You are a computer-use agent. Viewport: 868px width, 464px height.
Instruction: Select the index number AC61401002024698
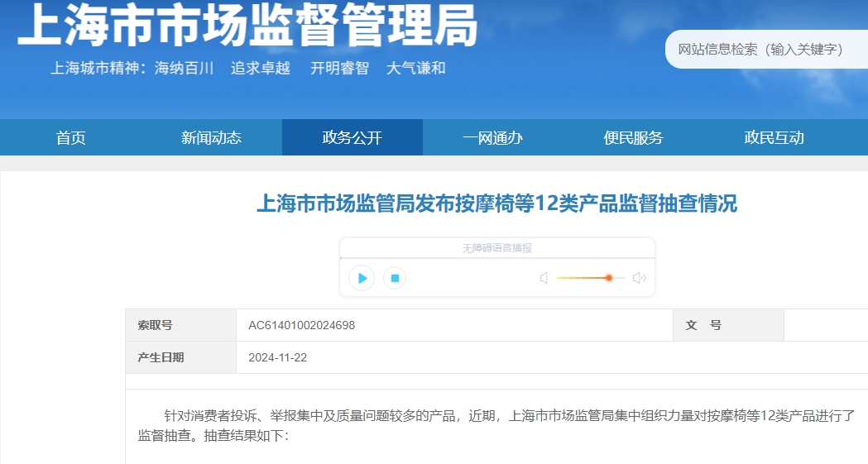click(302, 325)
